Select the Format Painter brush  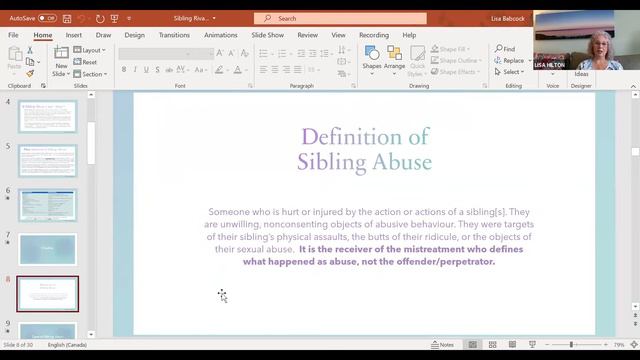coord(30,73)
